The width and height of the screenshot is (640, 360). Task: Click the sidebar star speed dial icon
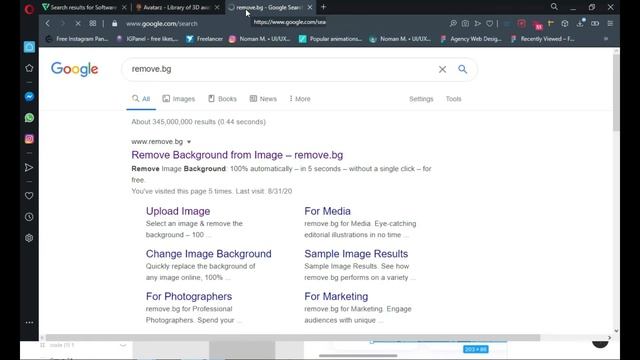pos(29,68)
